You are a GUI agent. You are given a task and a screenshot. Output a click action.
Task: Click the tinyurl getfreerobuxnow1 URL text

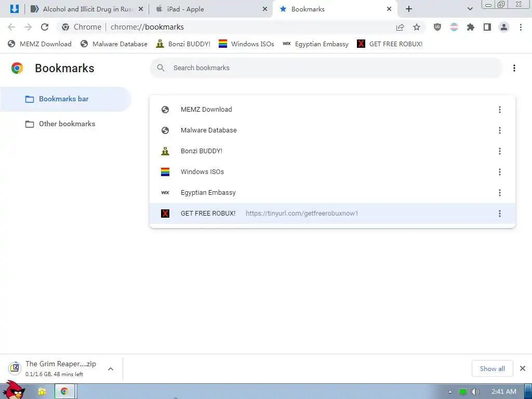click(302, 214)
